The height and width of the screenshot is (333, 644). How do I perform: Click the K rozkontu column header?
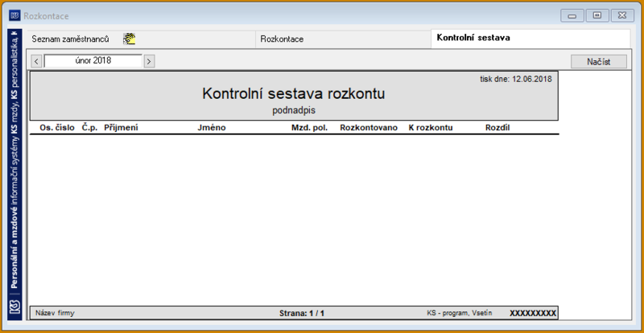[431, 128]
